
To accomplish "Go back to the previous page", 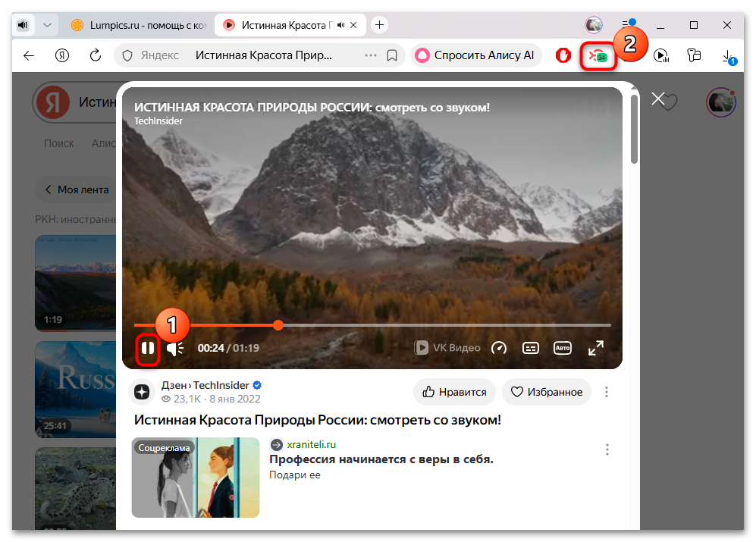I will coord(29,55).
